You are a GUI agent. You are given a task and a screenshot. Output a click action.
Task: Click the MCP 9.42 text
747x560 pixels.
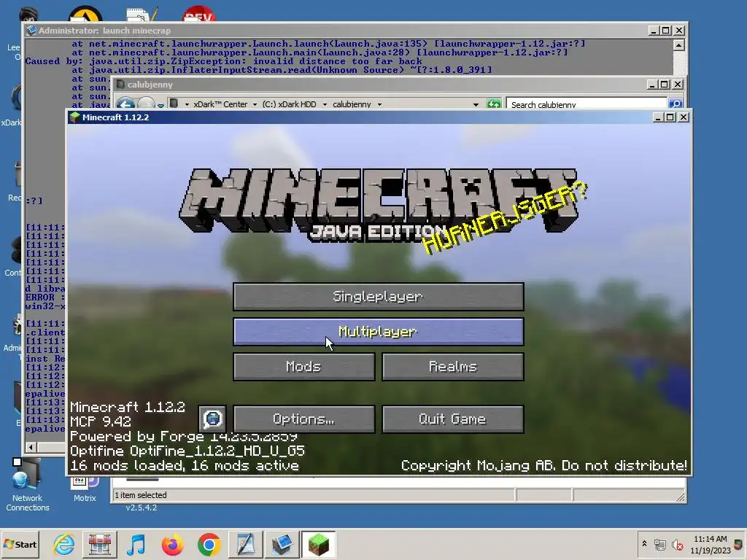click(x=101, y=421)
